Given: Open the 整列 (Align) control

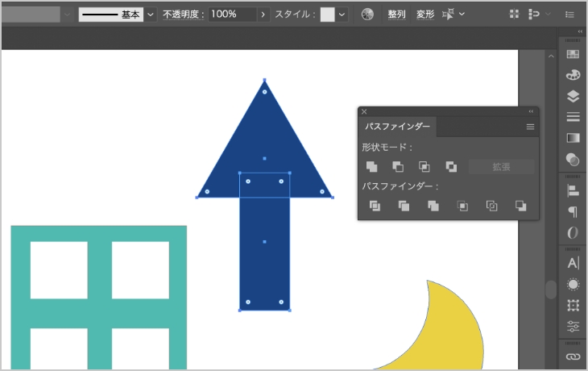Looking at the screenshot, I should point(396,15).
